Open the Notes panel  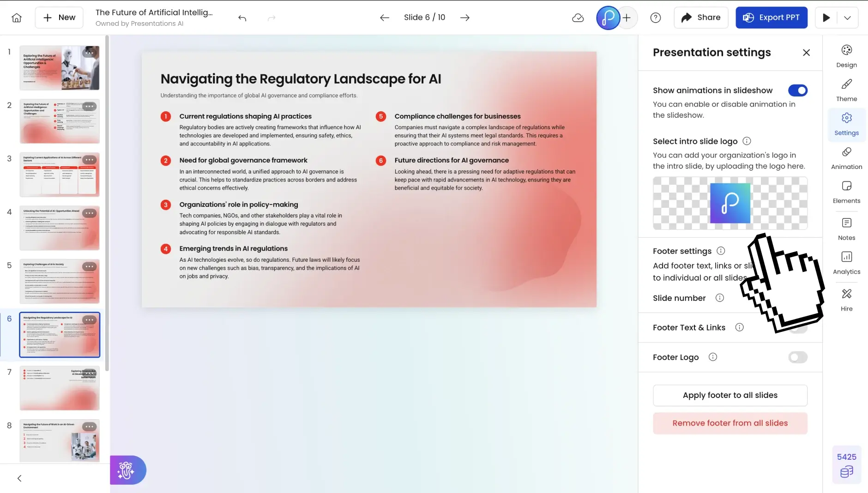coord(846,229)
